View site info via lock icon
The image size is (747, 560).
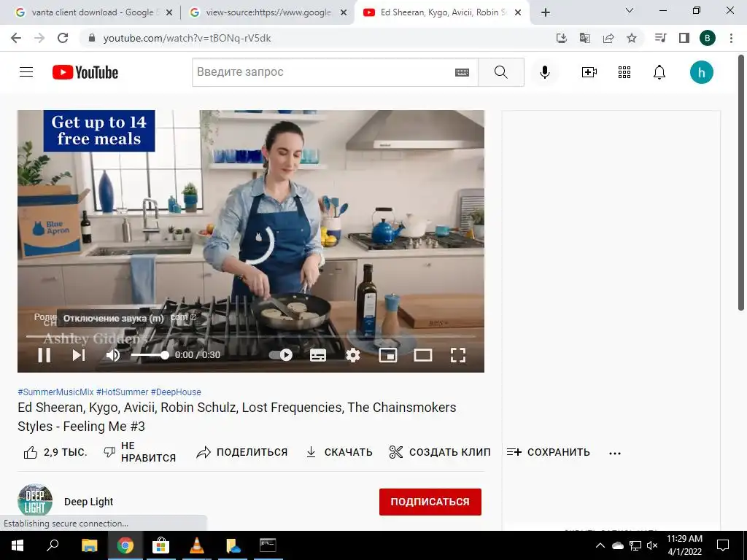pyautogui.click(x=92, y=38)
